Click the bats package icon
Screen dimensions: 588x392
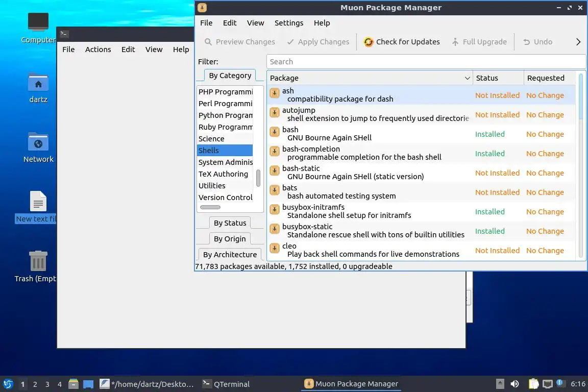point(275,190)
